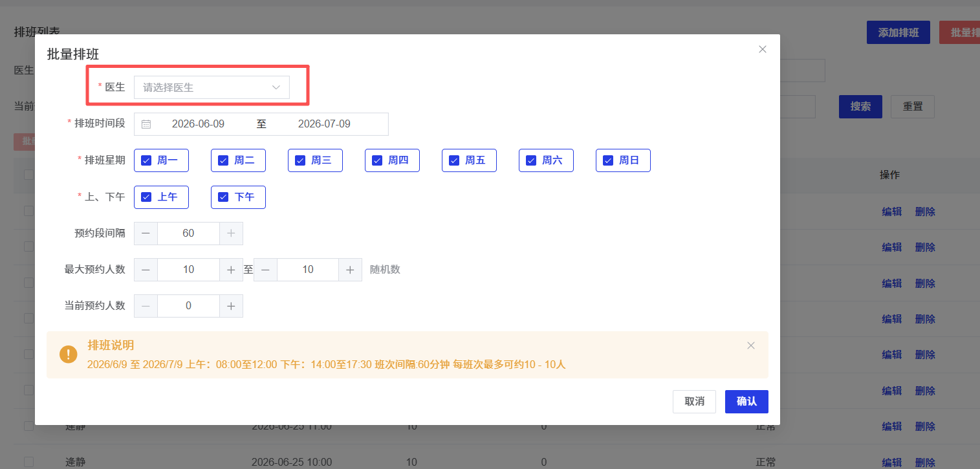Dismiss the 排班说明 alert with its X

(x=751, y=345)
